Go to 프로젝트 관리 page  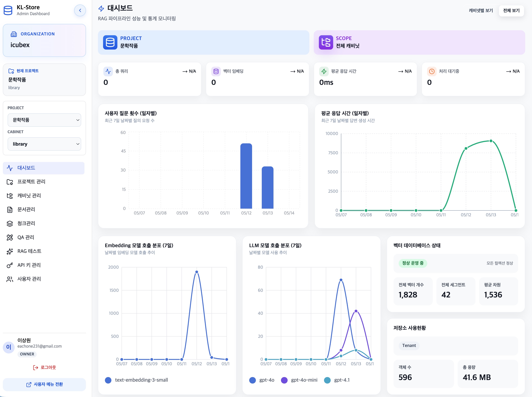[x=44, y=182]
